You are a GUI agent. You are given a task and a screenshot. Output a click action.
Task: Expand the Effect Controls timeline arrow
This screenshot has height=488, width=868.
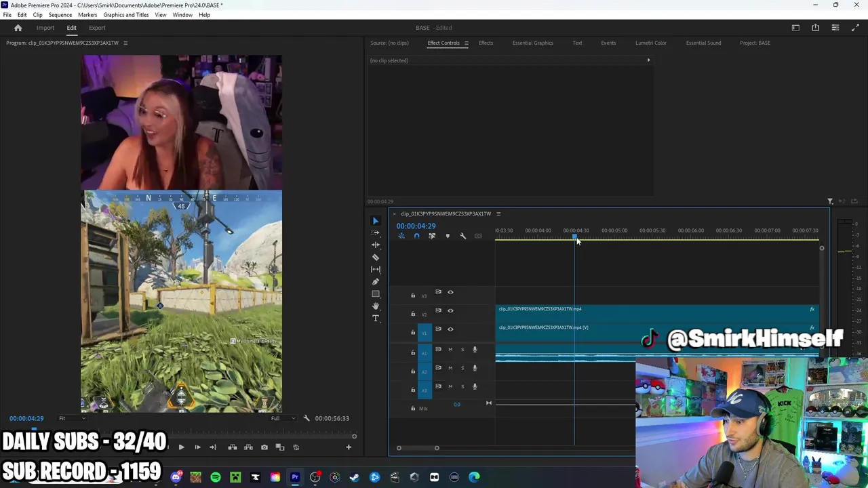[648, 60]
